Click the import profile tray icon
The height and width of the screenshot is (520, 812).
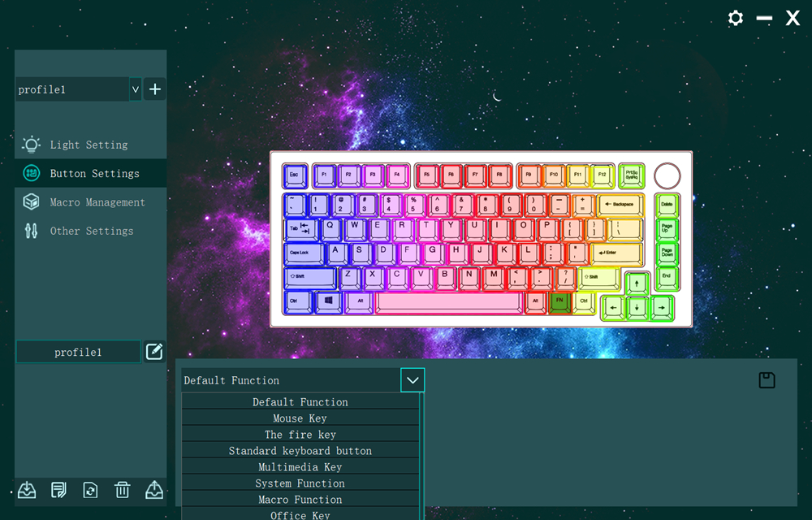pyautogui.click(x=27, y=489)
